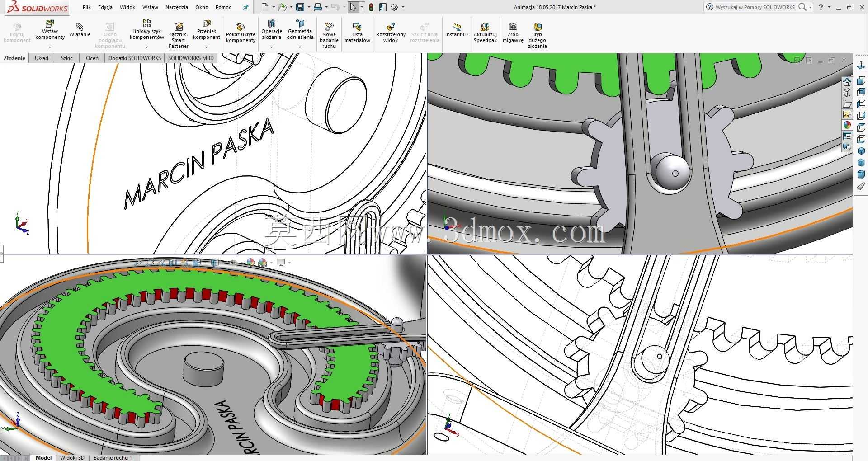The height and width of the screenshot is (461, 868).
Task: Toggle Tryb dużego złożenia mode
Action: tap(537, 36)
